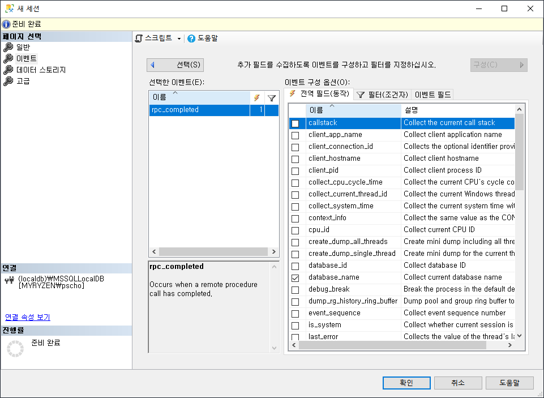
Task: Click global fields horizontal scroll right arrow
Action: coord(510,345)
